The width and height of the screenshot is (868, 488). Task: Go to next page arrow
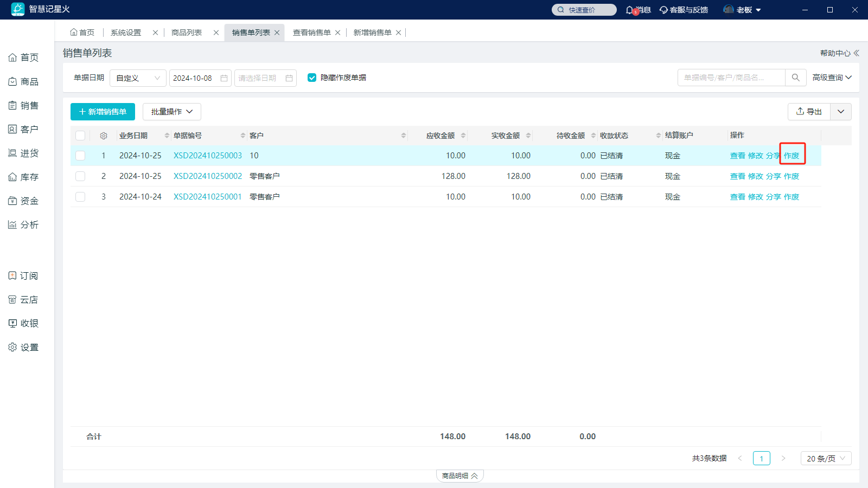[783, 458]
